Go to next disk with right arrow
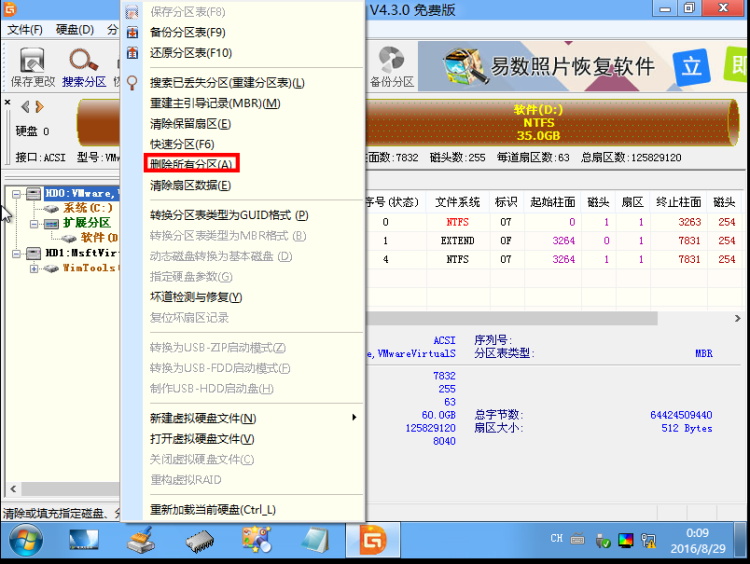This screenshot has width=750, height=564. pos(39,107)
